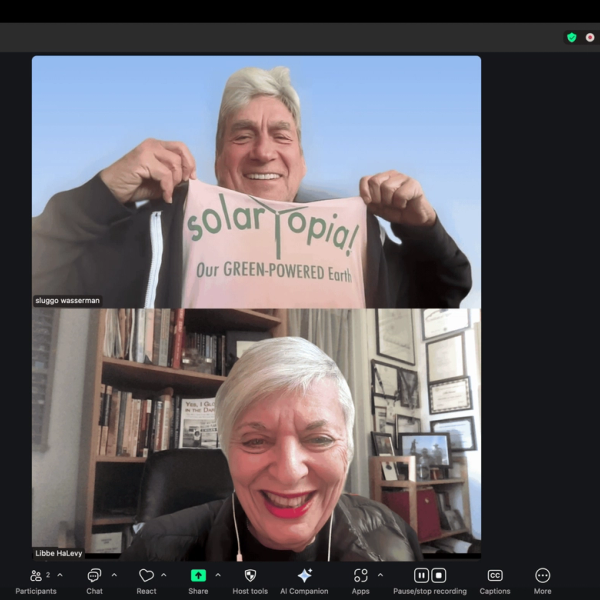Click the More label
The width and height of the screenshot is (600, 600).
[x=543, y=591]
